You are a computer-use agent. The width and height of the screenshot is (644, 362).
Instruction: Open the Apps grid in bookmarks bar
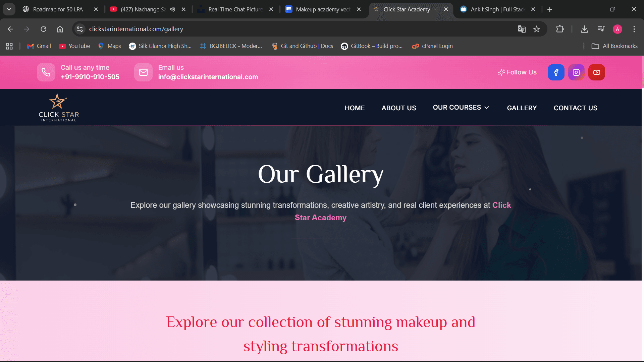9,46
